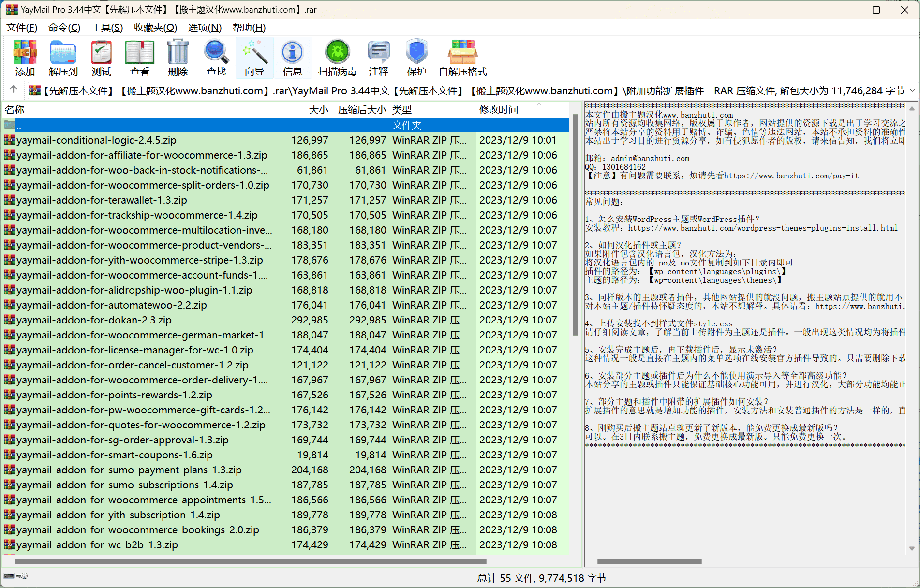920x588 pixels.
Task: Click the Virus Scan (扫描病毒) bug icon
Action: (x=338, y=58)
